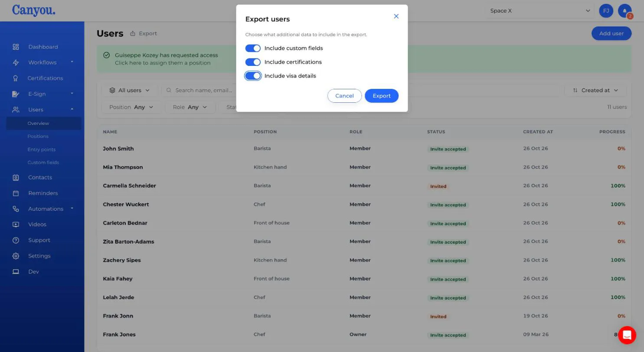Click the Contacts icon in sidebar
The height and width of the screenshot is (352, 644).
pyautogui.click(x=16, y=177)
